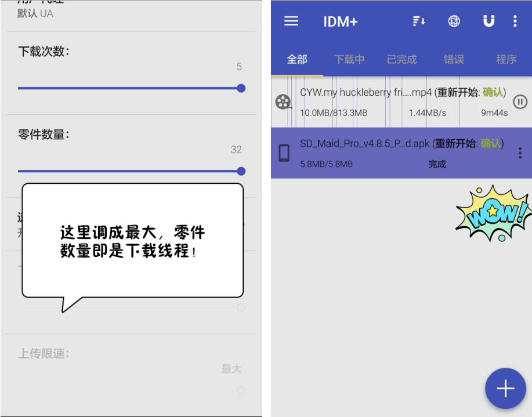Switch to the 下载中 tab
Image resolution: width=532 pixels, height=417 pixels.
click(349, 59)
